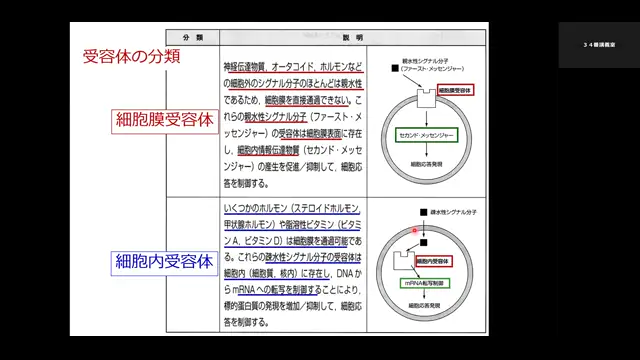
Task: Click the line の細胞外のシグナル分子のほとんどは親水性
Action: 293,84
